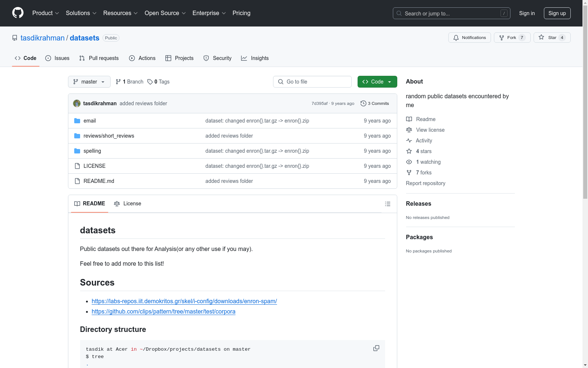The width and height of the screenshot is (588, 368).
Task: Click the bell icon in Notifications
Action: [x=456, y=38]
